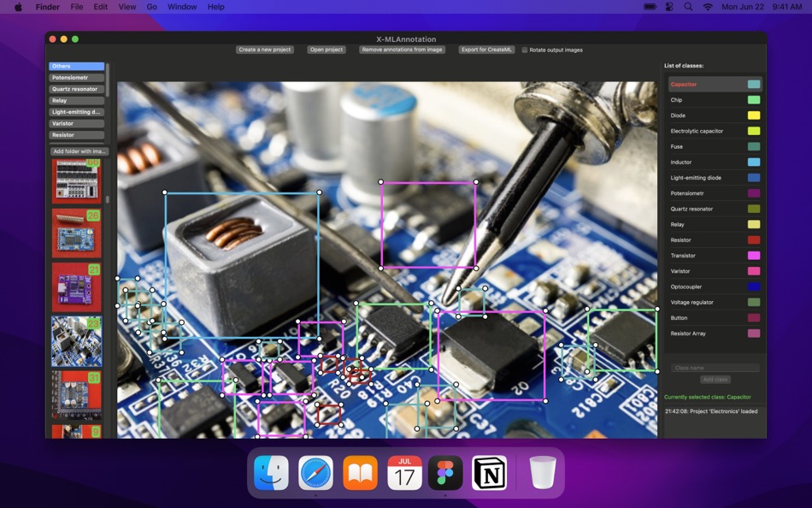Open the Edit menu
This screenshot has height=508, width=812.
(101, 7)
